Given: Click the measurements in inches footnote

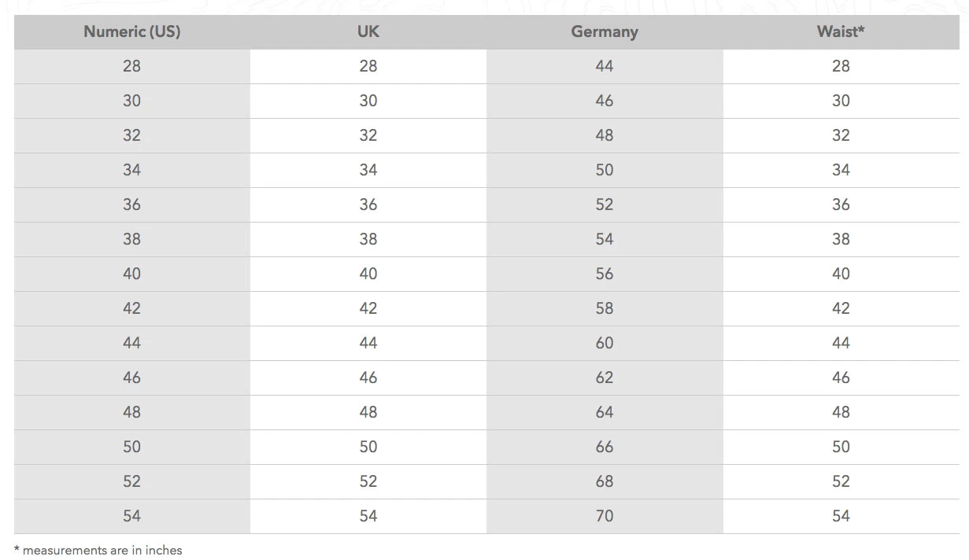Looking at the screenshot, I should click(98, 551).
